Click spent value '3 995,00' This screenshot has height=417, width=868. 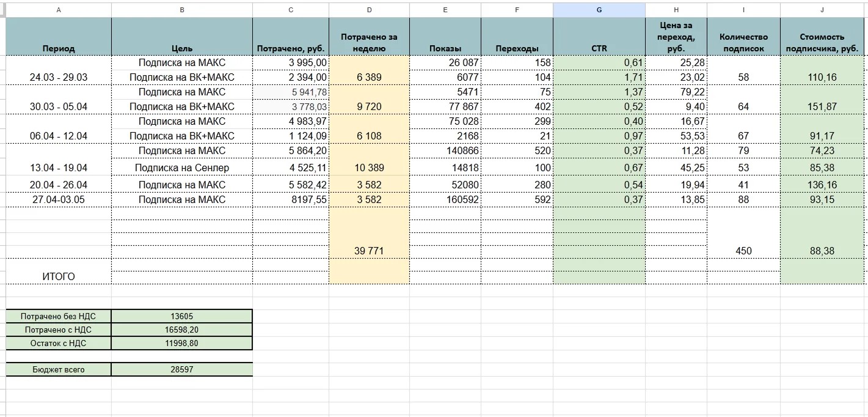tap(291, 62)
